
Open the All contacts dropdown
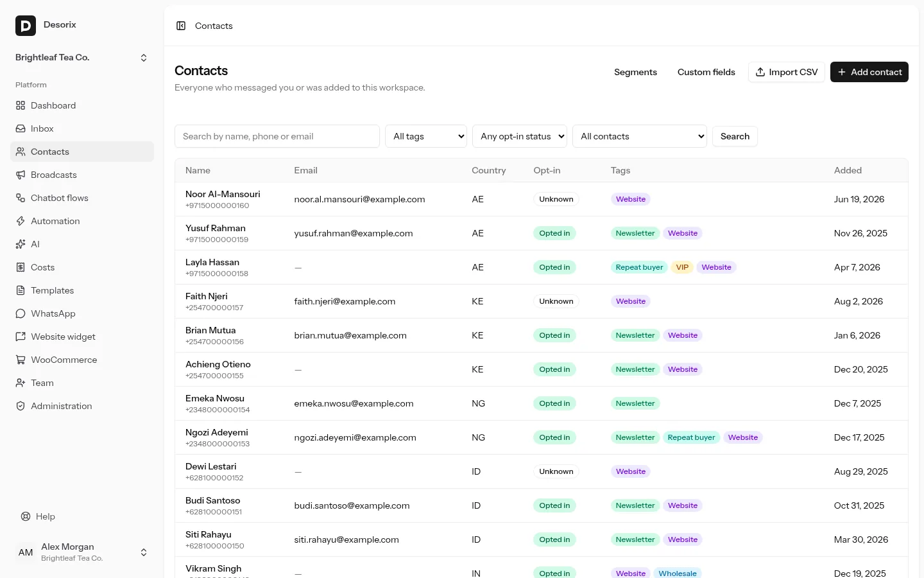[x=640, y=136]
